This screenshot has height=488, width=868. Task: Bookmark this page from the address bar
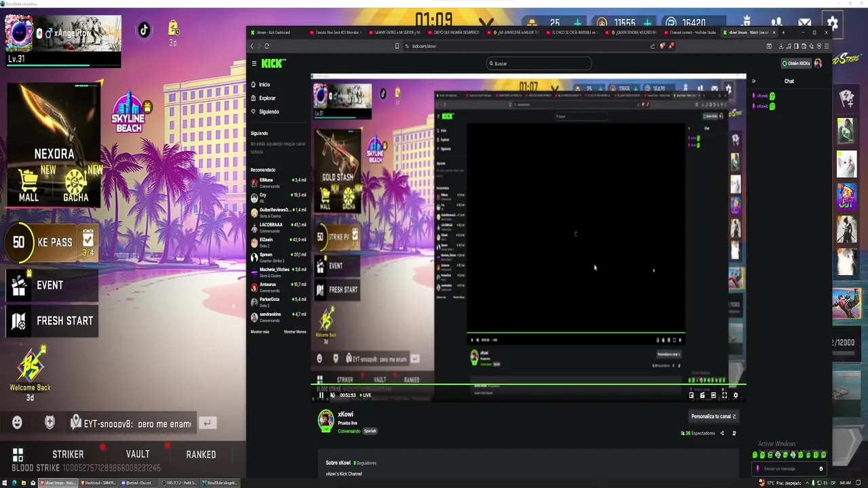397,46
